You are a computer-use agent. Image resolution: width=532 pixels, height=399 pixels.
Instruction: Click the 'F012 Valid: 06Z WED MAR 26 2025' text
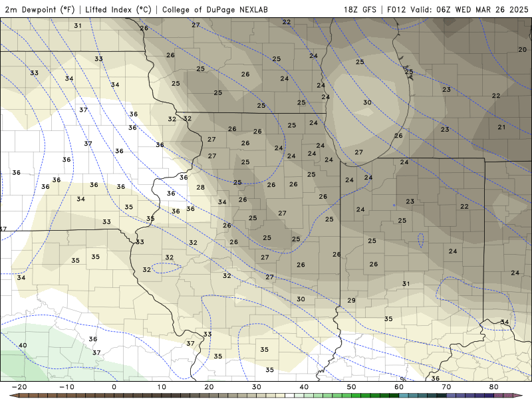(x=458, y=9)
